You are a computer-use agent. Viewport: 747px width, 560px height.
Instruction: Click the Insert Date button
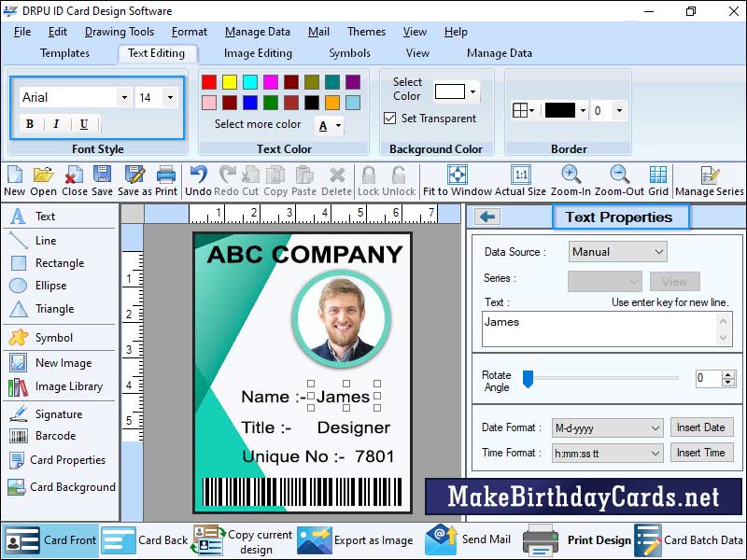click(x=702, y=427)
